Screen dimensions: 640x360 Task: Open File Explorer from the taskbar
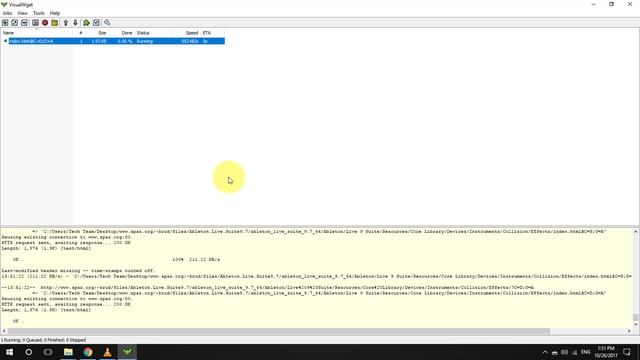point(68,352)
